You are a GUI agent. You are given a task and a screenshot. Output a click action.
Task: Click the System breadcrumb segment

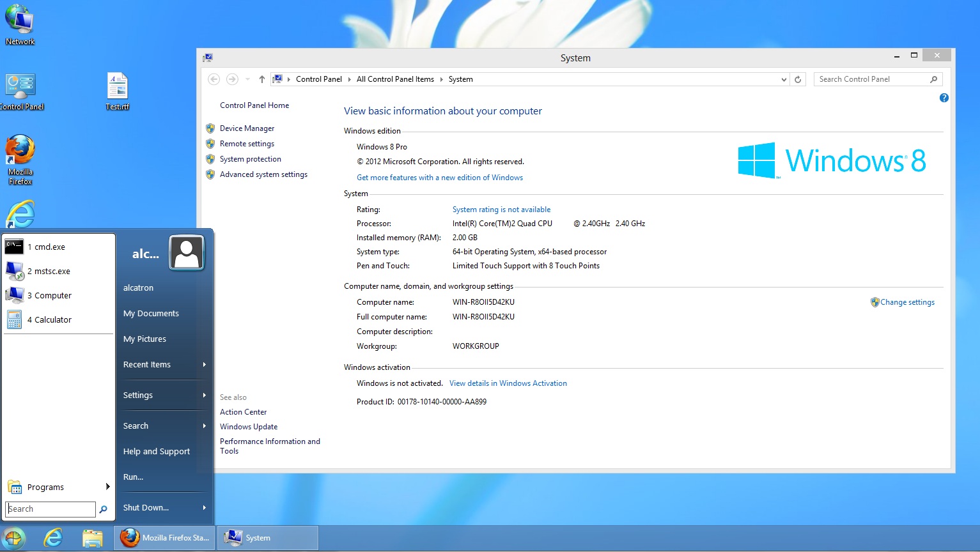pyautogui.click(x=460, y=79)
